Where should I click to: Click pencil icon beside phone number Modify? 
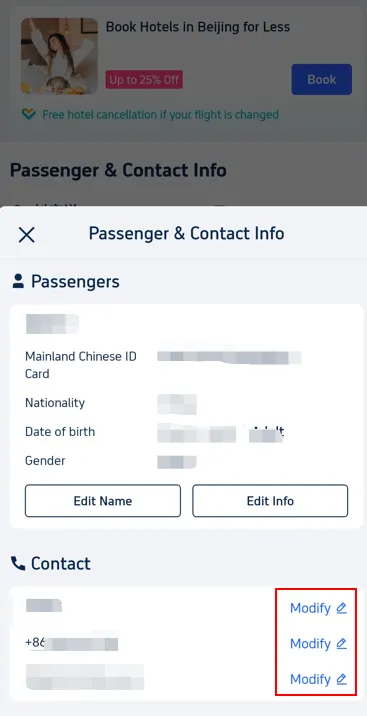pos(341,643)
